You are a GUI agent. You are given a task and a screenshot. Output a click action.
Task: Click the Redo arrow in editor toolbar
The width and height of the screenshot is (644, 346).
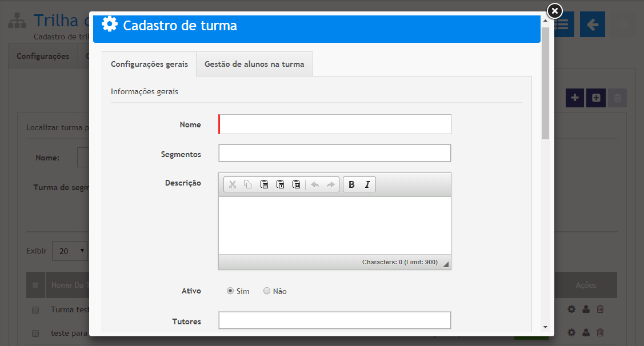330,184
